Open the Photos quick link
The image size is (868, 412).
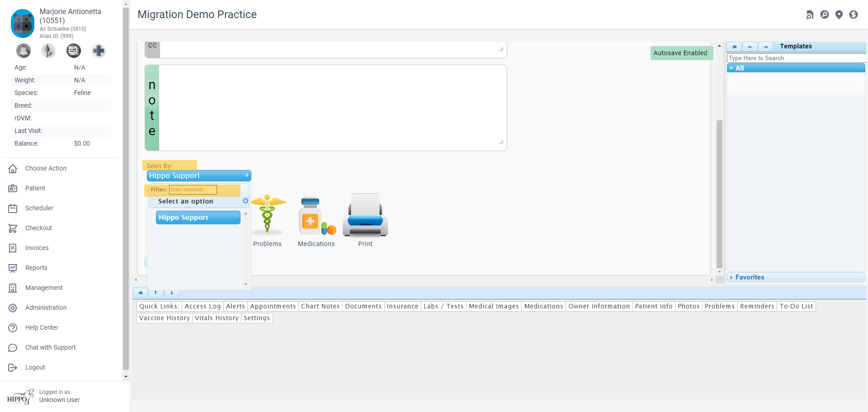click(x=689, y=306)
